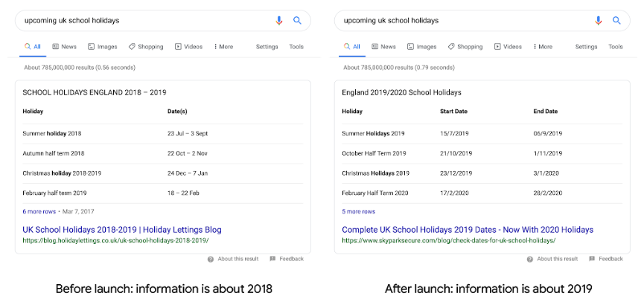This screenshot has width=644, height=302.
Task: Click magnifier search icon in left search box
Action: click(297, 21)
